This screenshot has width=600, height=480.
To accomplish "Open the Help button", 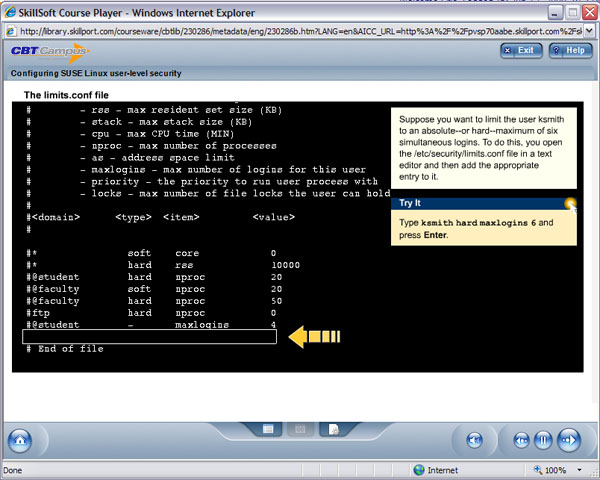I will [568, 50].
